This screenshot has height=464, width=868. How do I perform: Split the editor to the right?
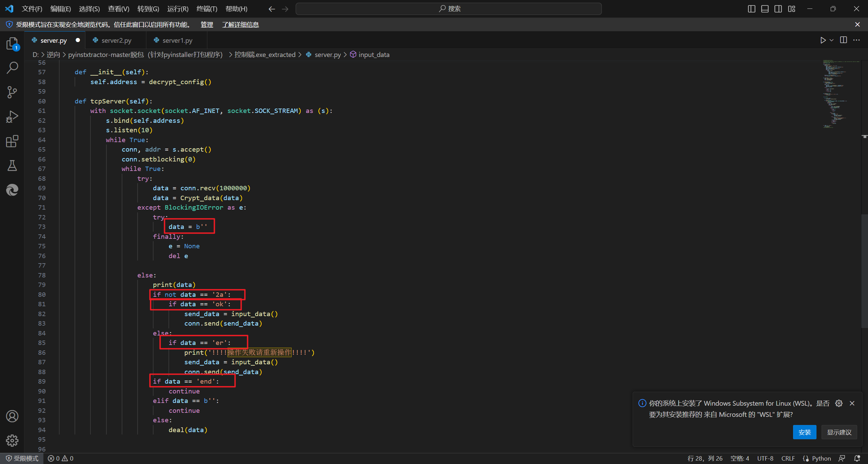844,40
